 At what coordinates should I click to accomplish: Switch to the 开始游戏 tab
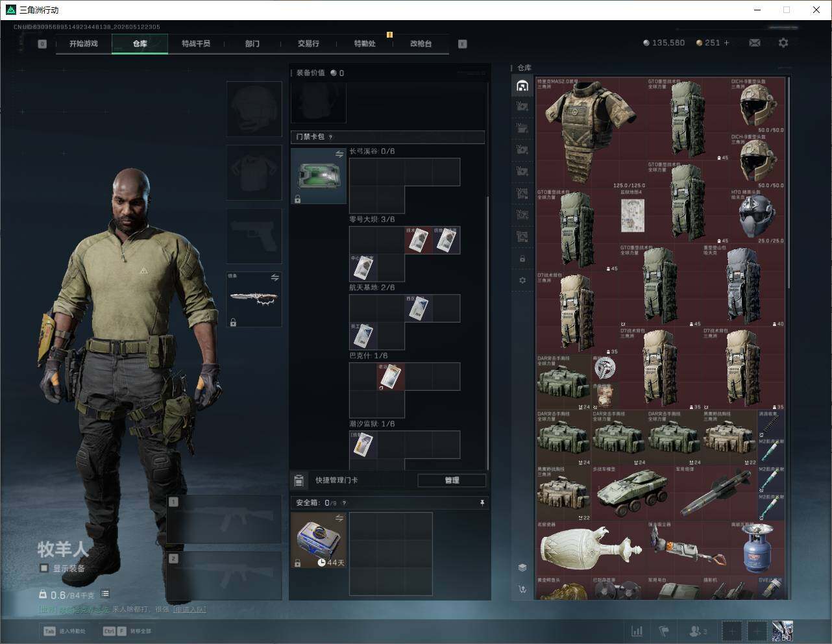(84, 44)
